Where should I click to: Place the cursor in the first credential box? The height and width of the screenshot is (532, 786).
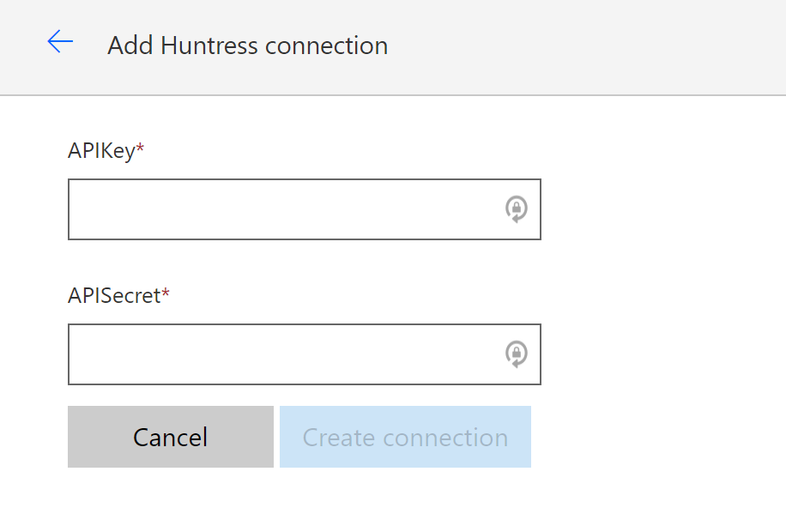(283, 209)
